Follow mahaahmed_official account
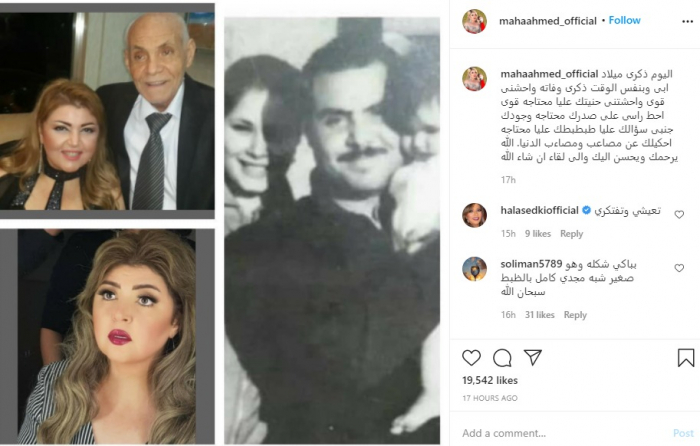700x446 pixels. pyautogui.click(x=625, y=20)
